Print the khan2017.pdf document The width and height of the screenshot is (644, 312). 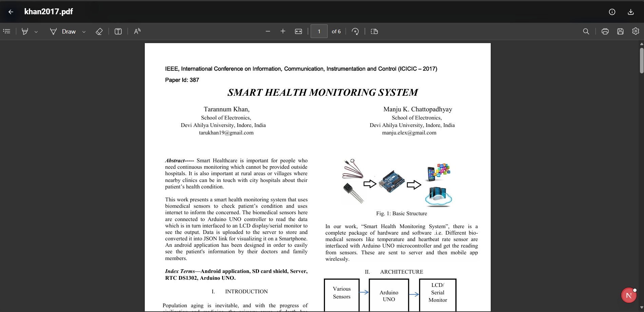(x=605, y=31)
